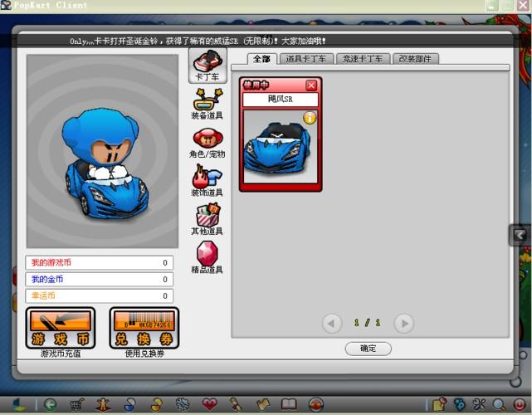532x415 pixels.
Task: Click the 游戏币 recharge button
Action: (61, 328)
